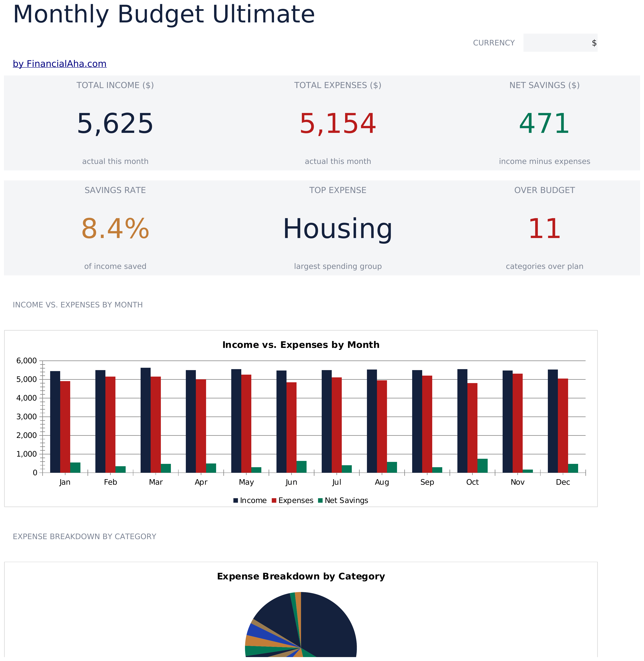Click the TOTAL EXPENSES ($) heading
This screenshot has height=661, width=644.
coord(338,85)
